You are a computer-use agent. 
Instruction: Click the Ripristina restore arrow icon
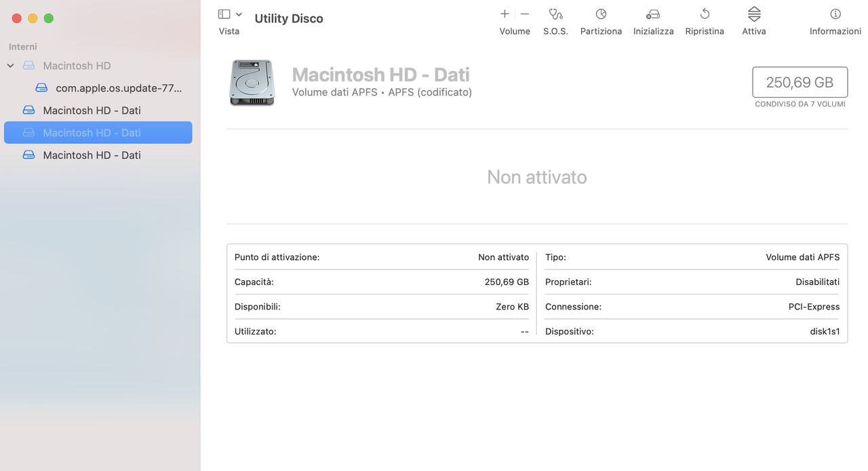705,14
